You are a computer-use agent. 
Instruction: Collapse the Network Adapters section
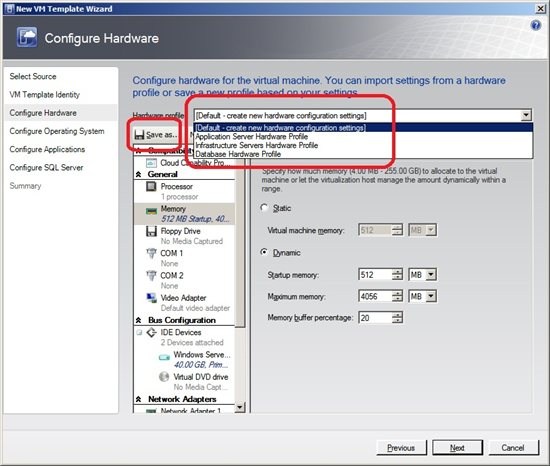coord(139,399)
